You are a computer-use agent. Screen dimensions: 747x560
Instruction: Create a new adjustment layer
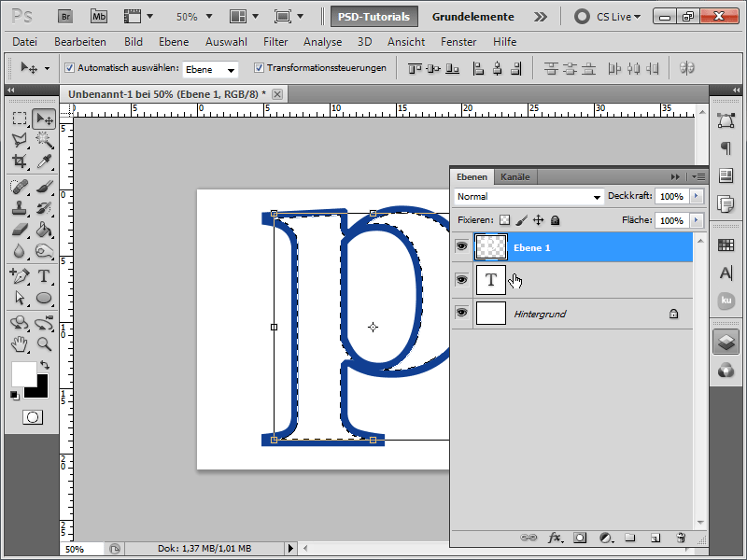[x=605, y=538]
